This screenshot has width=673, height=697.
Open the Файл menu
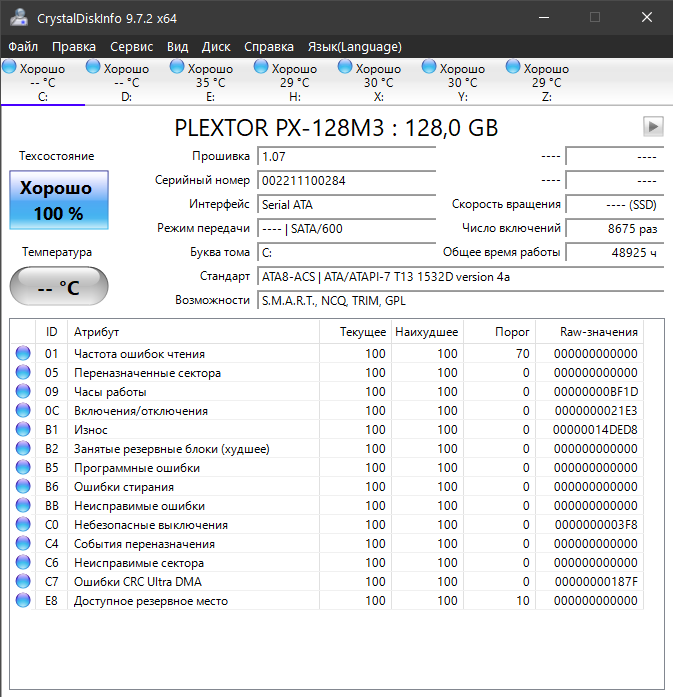[23, 47]
